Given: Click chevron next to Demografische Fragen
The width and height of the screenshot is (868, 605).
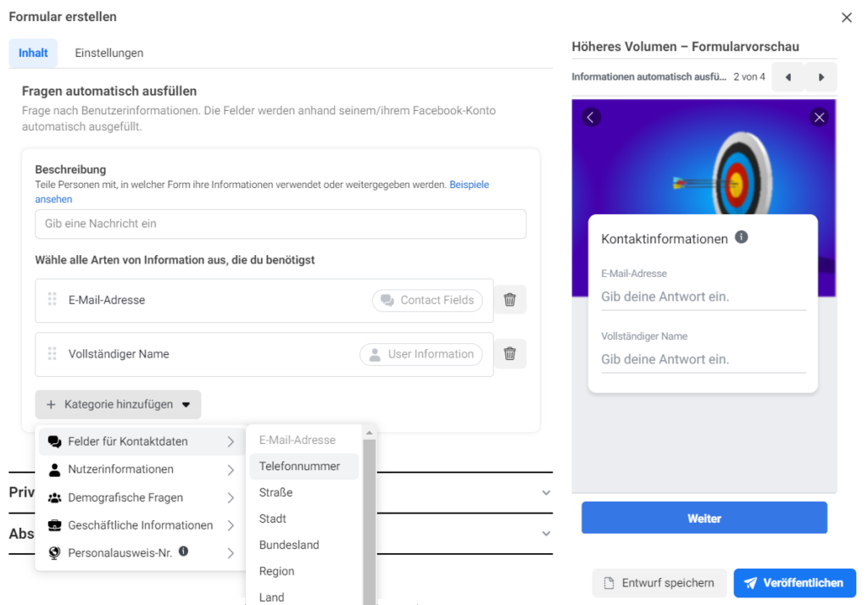Looking at the screenshot, I should [231, 497].
